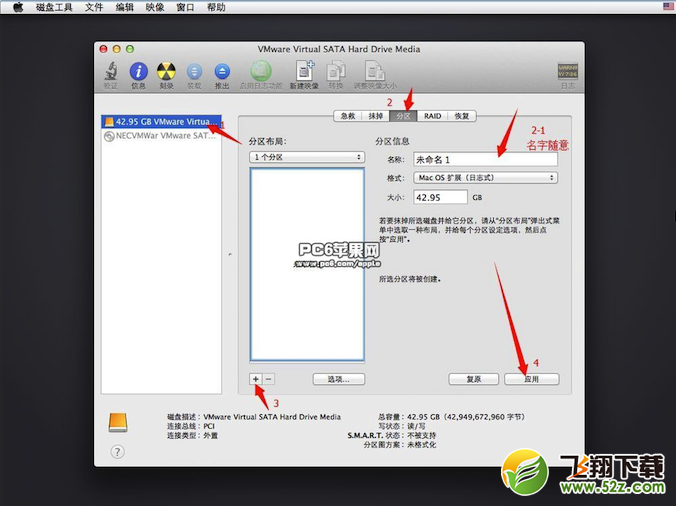Open the partition layout dropdown (1 个分区)

pyautogui.click(x=307, y=157)
